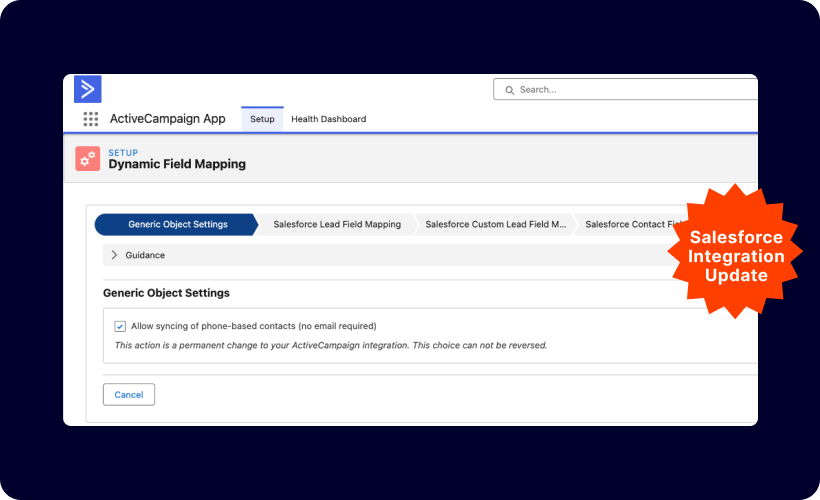The height and width of the screenshot is (500, 820).
Task: Expand the Guidance section chevron
Action: [114, 255]
